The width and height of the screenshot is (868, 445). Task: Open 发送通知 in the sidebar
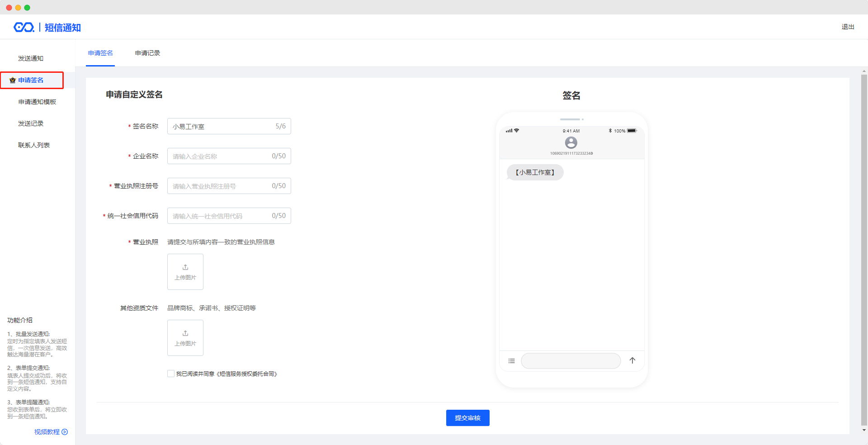[31, 58]
